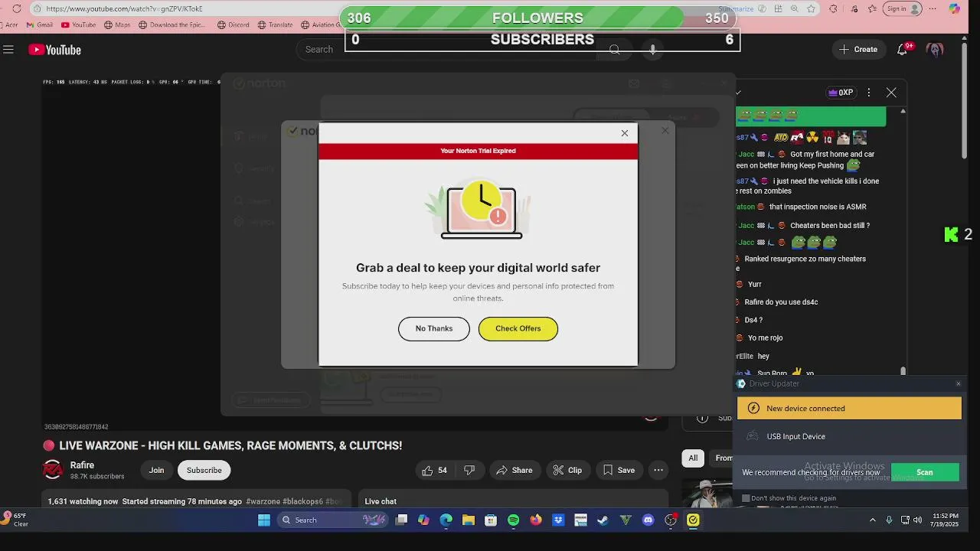Open Valorant V icon on taskbar
This screenshot has width=980, height=551.
626,520
